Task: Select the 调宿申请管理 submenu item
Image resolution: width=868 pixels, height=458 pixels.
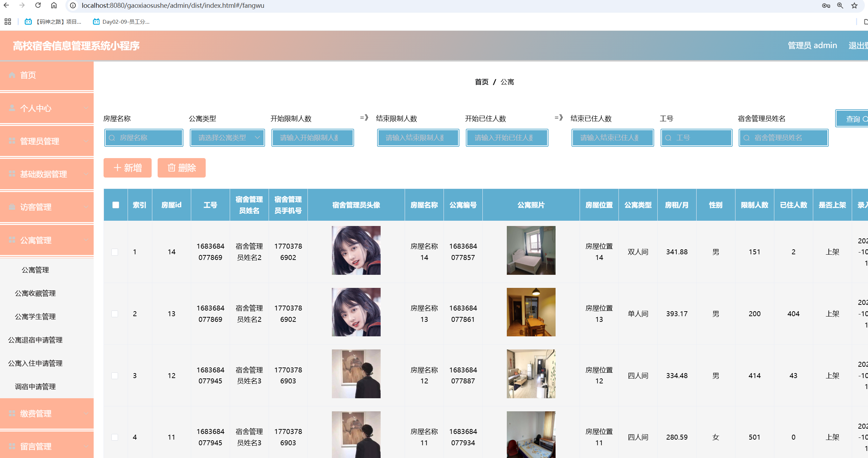Action: point(35,387)
